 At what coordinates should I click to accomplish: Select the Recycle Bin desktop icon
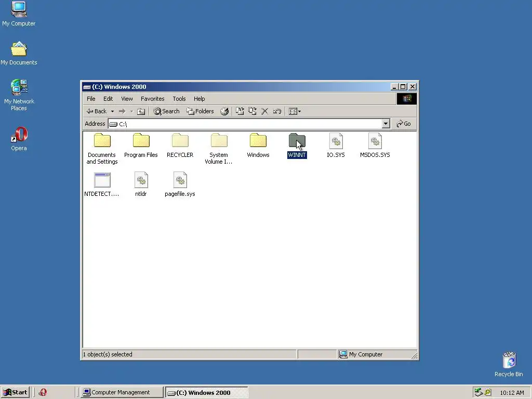pos(509,364)
